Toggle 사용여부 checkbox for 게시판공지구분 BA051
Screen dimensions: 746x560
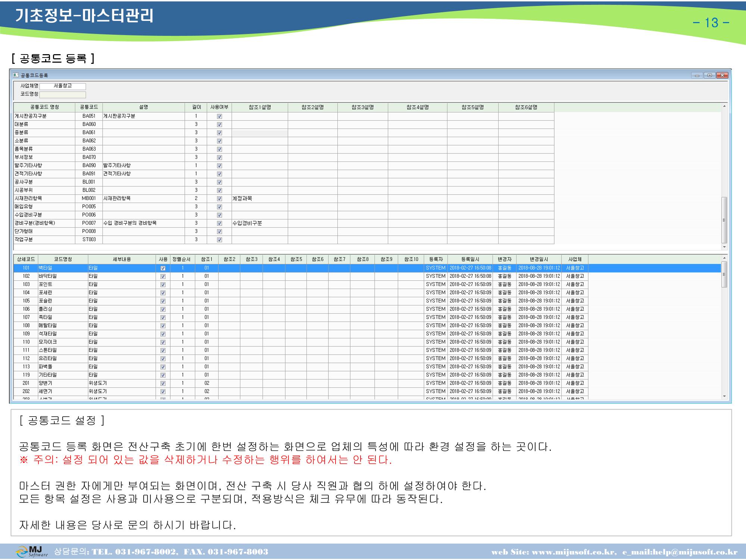(219, 116)
